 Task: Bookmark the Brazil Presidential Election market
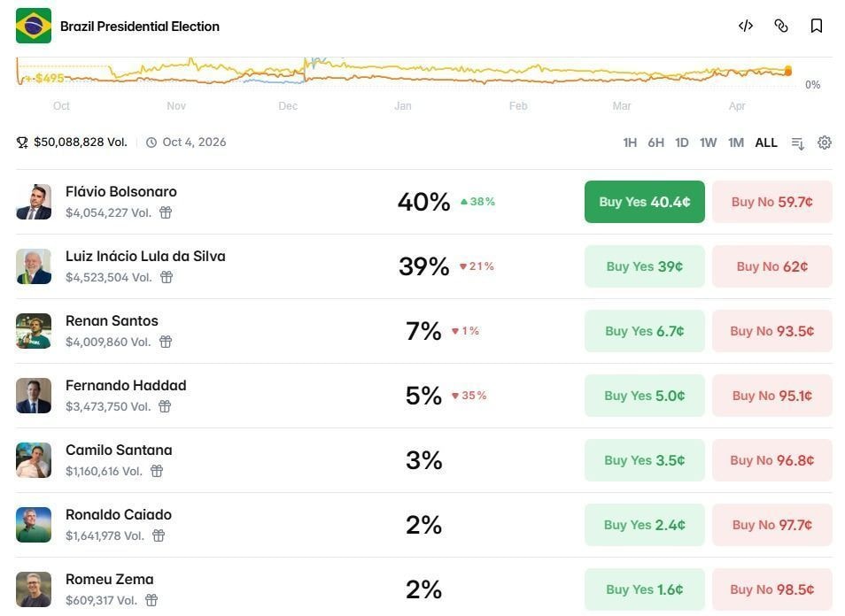(817, 26)
